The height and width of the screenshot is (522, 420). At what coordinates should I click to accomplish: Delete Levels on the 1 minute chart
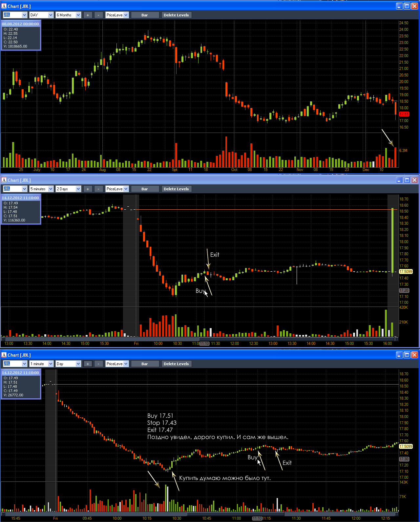[x=176, y=364]
